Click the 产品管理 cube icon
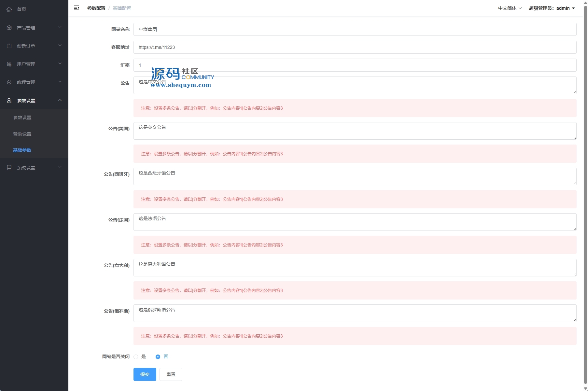This screenshot has width=588, height=391. (9, 28)
